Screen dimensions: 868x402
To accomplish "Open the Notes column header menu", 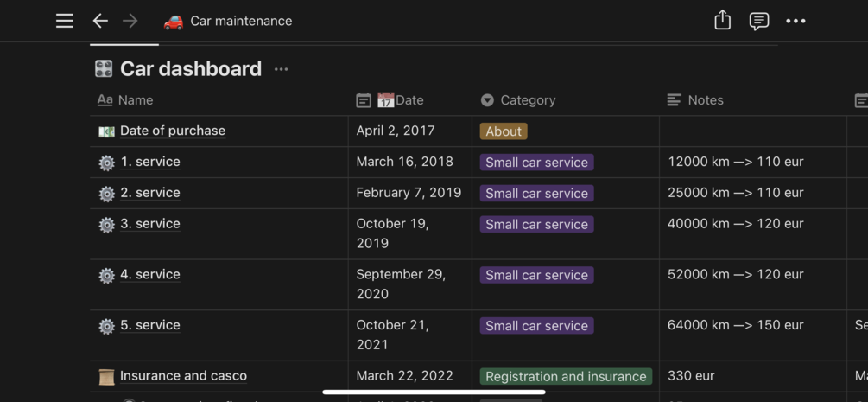I will 705,100.
